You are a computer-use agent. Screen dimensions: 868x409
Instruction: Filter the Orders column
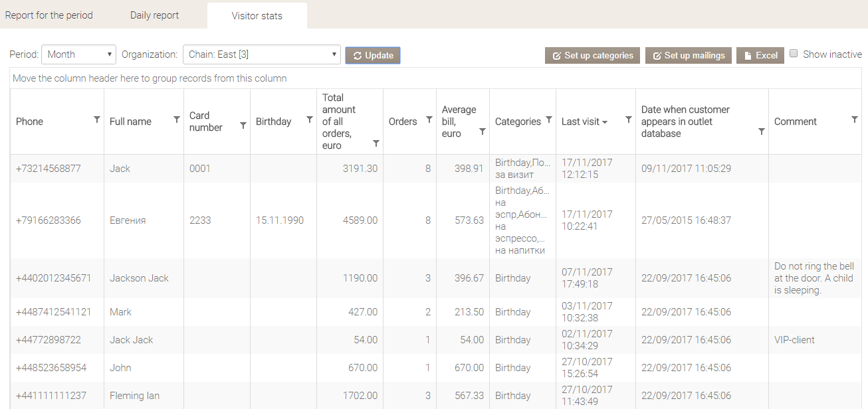[x=429, y=120]
